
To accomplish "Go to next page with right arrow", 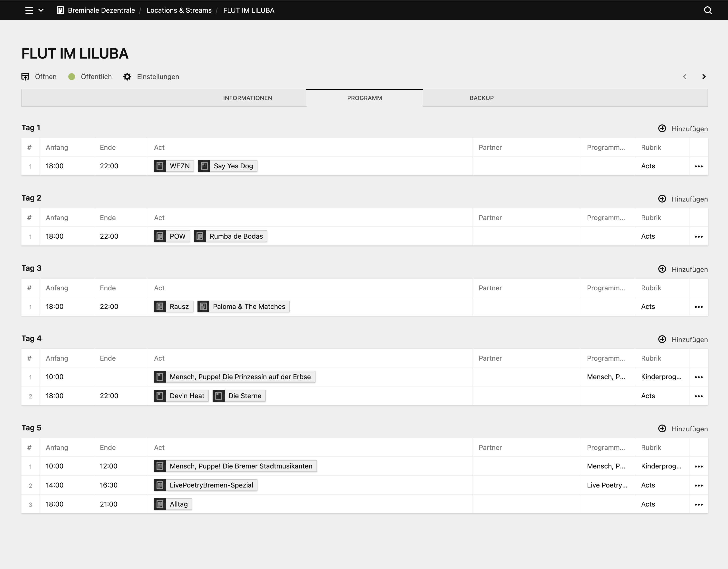I will [x=704, y=77].
